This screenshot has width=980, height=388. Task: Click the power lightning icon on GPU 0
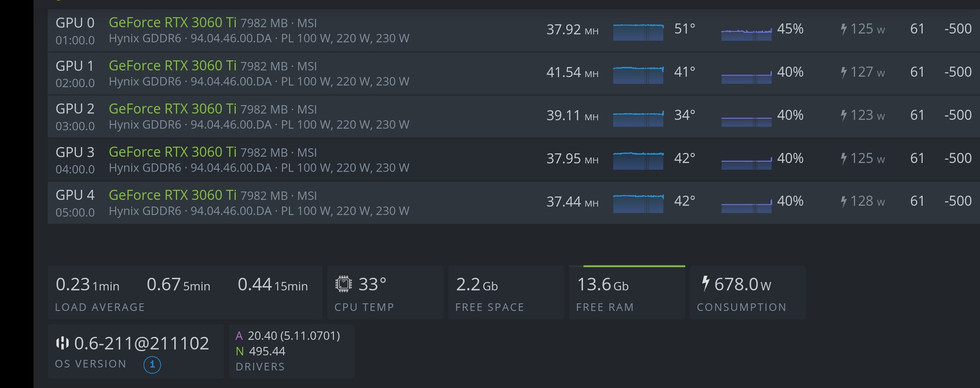(844, 29)
